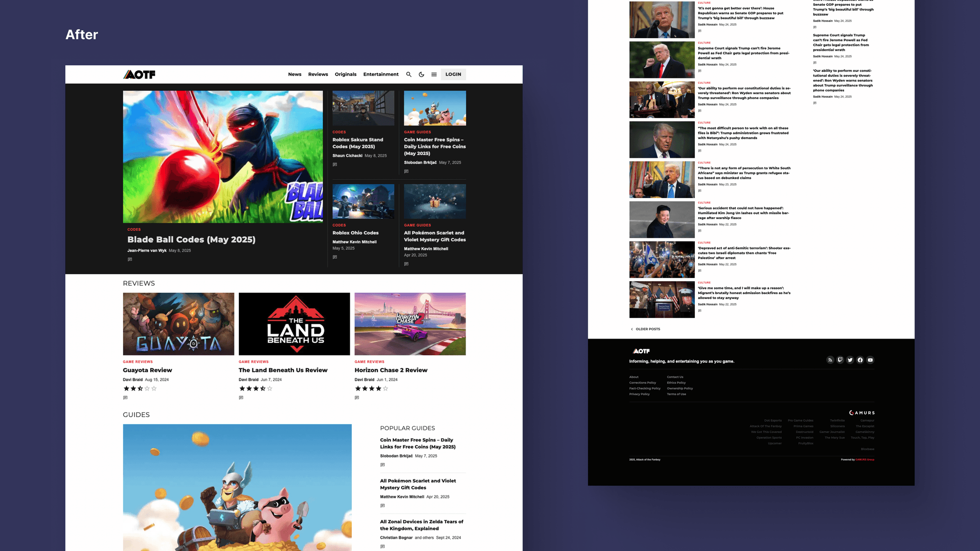The width and height of the screenshot is (980, 551).
Task: Expand the hamburger menu in the header
Action: (434, 75)
